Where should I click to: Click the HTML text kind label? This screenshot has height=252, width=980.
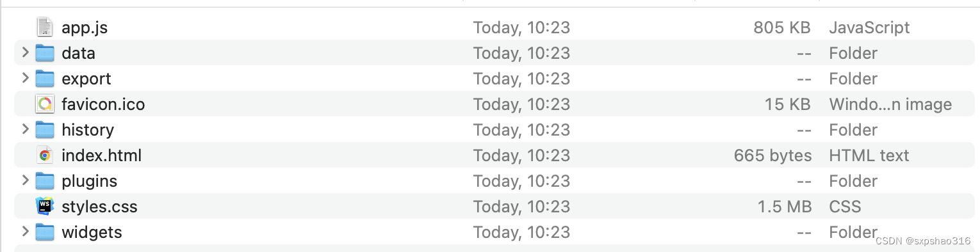click(869, 155)
